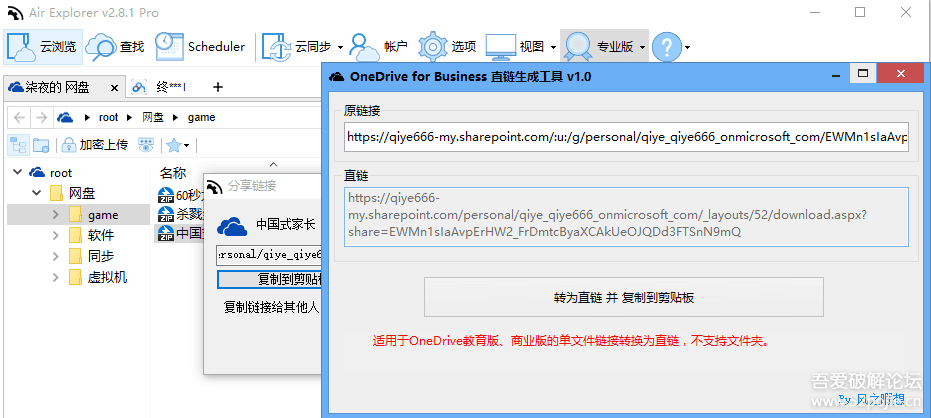Image resolution: width=931 pixels, height=418 pixels.
Task: Click the help question mark icon
Action: (666, 46)
